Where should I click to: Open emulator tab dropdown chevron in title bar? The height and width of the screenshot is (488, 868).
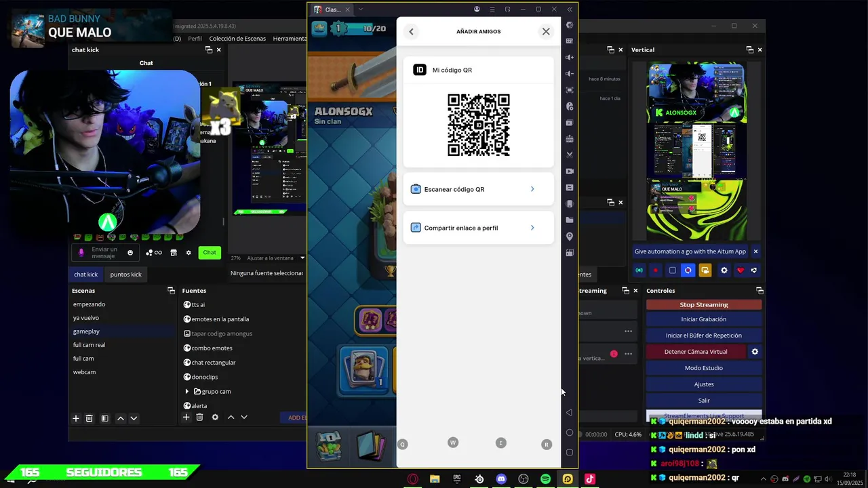pyautogui.click(x=361, y=9)
